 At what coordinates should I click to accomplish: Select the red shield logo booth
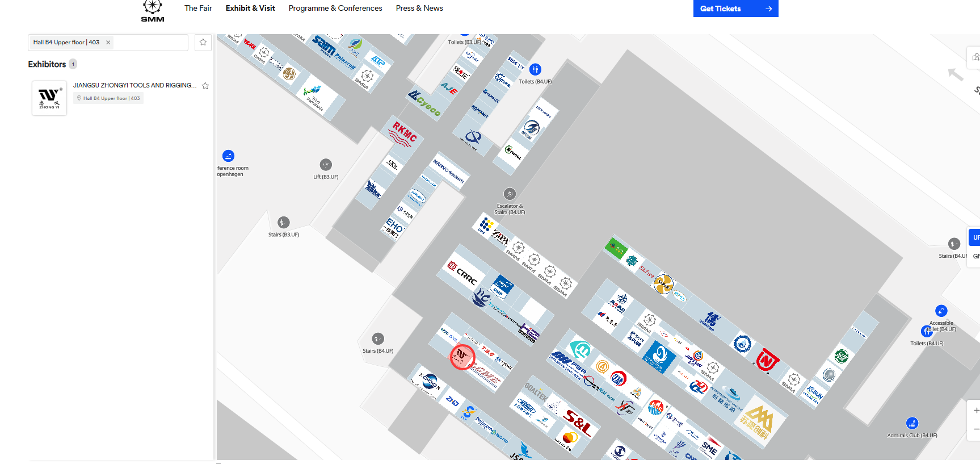tap(767, 360)
